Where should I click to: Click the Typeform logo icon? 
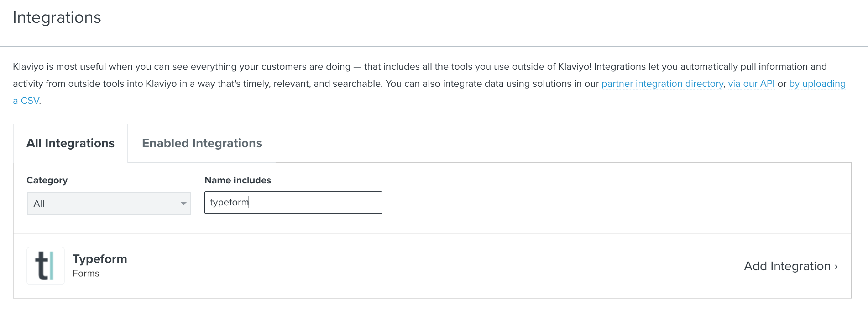tap(46, 266)
